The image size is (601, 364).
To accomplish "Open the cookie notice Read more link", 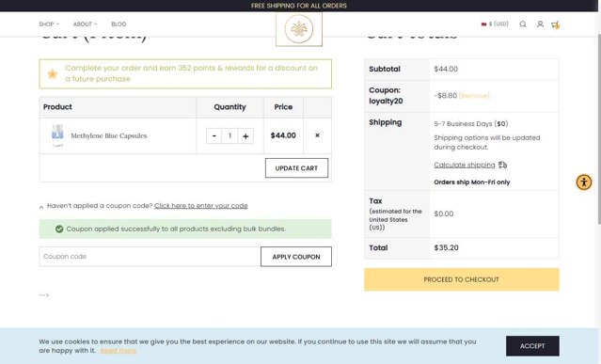I will [x=119, y=351].
